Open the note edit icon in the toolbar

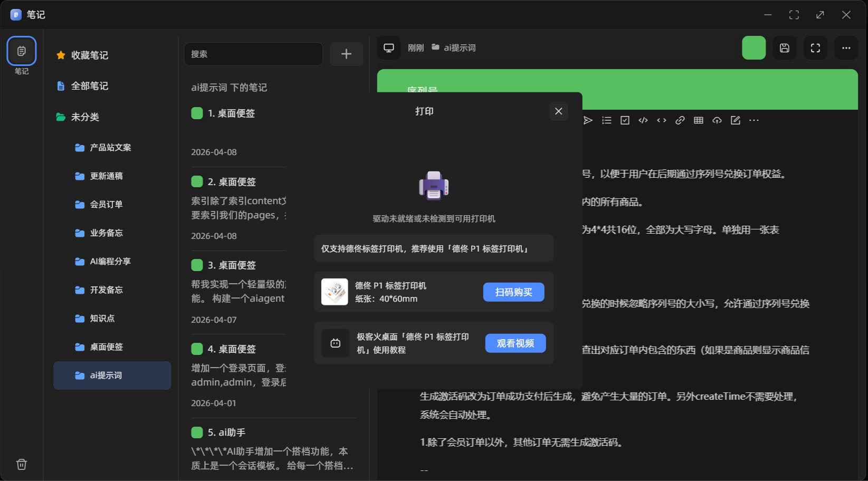click(735, 120)
